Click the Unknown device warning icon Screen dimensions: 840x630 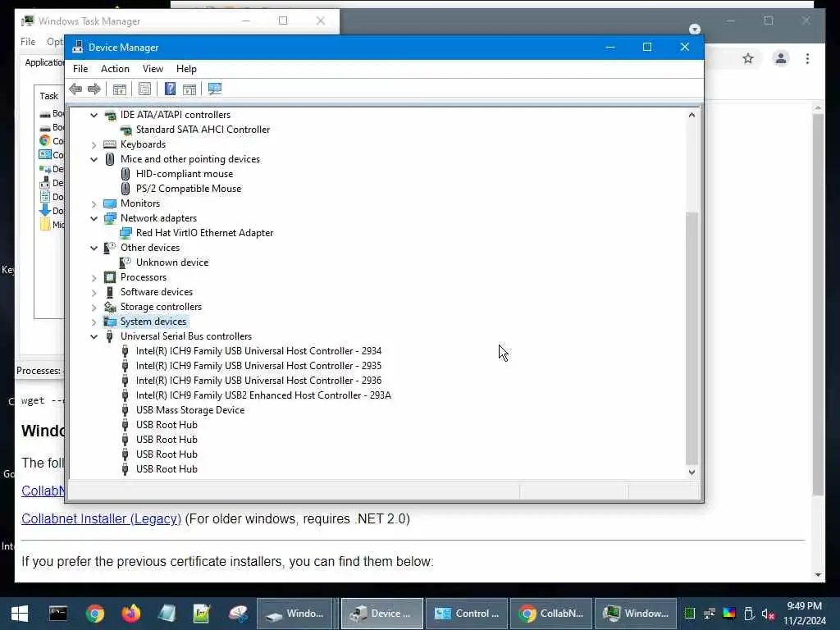coord(126,262)
